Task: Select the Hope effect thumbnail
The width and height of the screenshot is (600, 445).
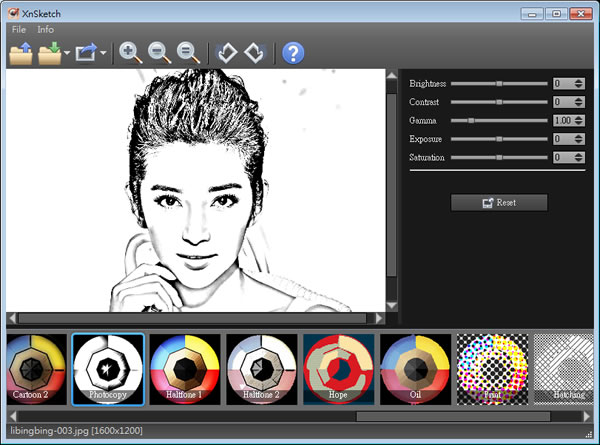Action: (x=338, y=367)
